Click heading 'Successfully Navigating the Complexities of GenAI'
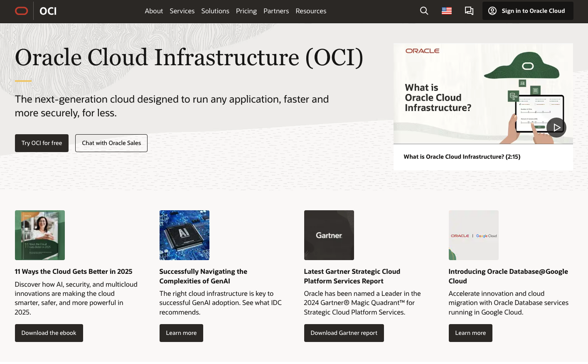The image size is (588, 364). click(x=203, y=276)
